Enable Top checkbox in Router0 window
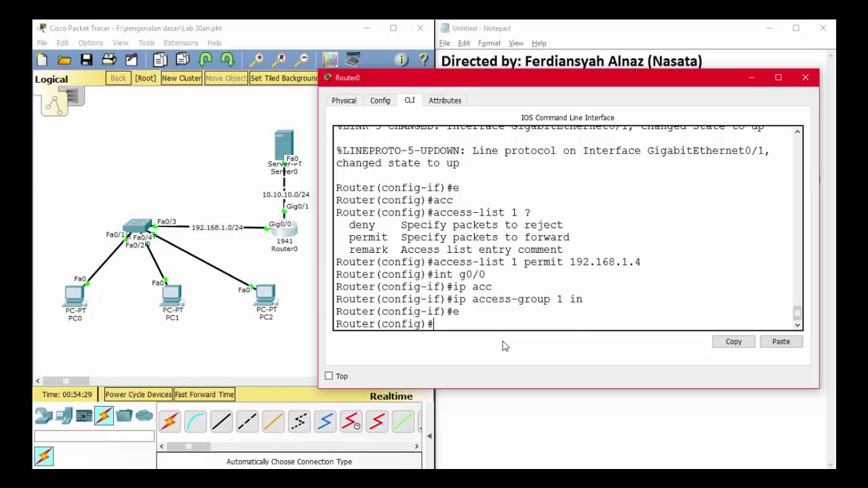 click(329, 376)
